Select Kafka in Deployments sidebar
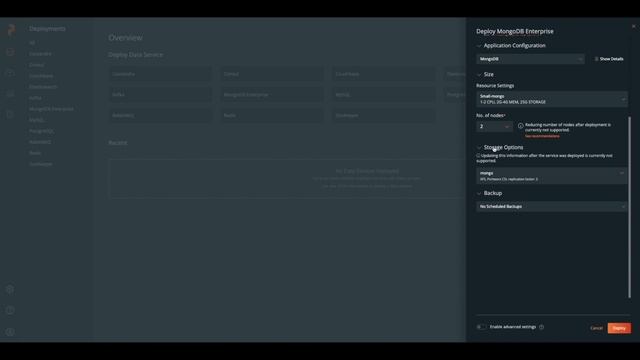Screen dimensions: 640x360 coord(35,98)
